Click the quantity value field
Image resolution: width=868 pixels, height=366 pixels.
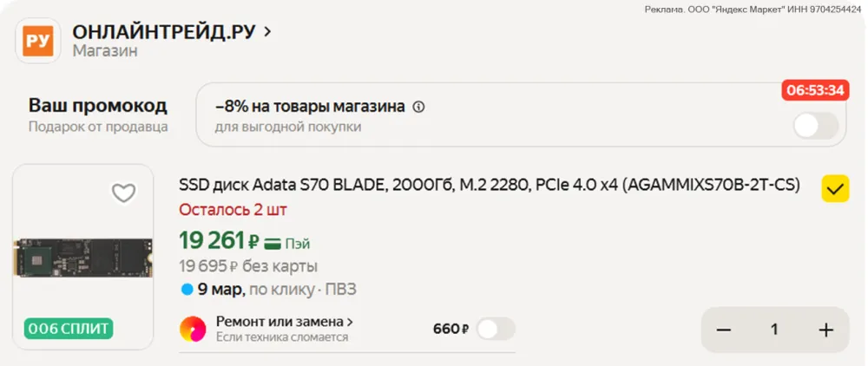tap(774, 330)
